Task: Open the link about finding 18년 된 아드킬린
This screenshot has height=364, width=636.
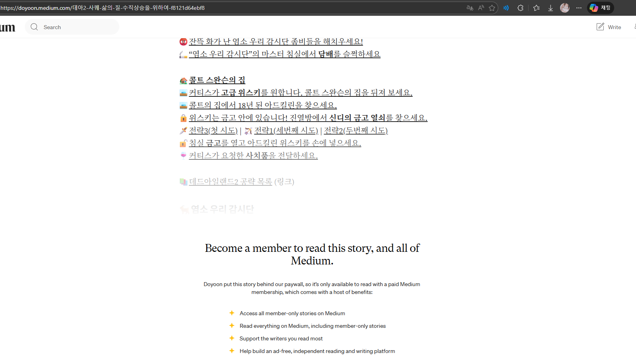Action: coord(263,105)
